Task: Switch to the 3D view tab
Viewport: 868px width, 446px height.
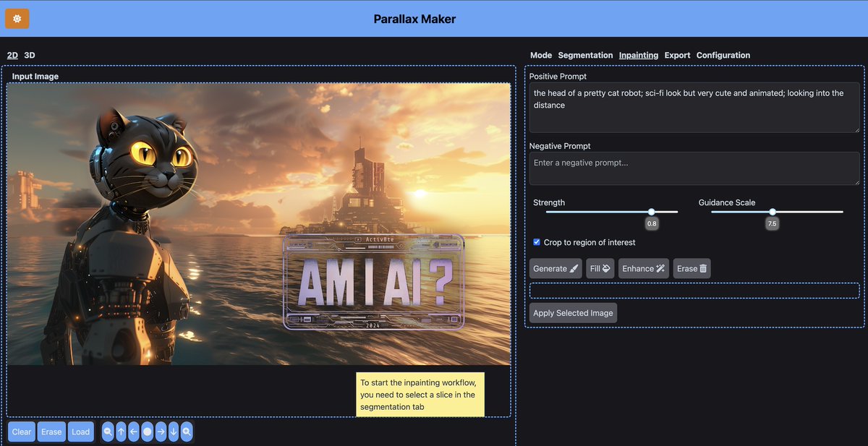Action: tap(29, 54)
